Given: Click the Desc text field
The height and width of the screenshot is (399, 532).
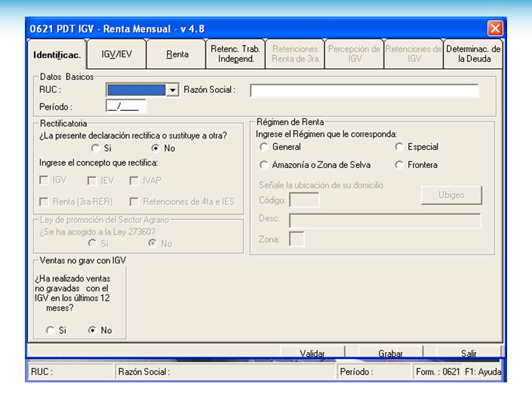Looking at the screenshot, I should coord(385,221).
